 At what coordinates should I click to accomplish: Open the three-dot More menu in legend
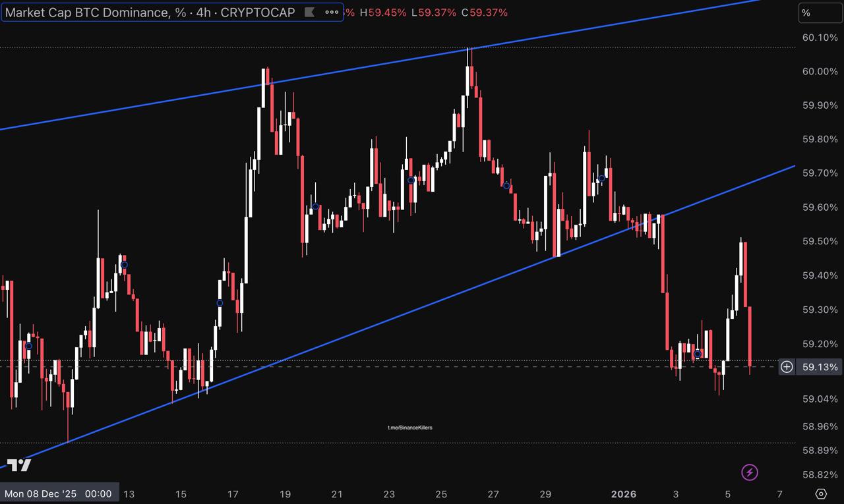pos(332,13)
